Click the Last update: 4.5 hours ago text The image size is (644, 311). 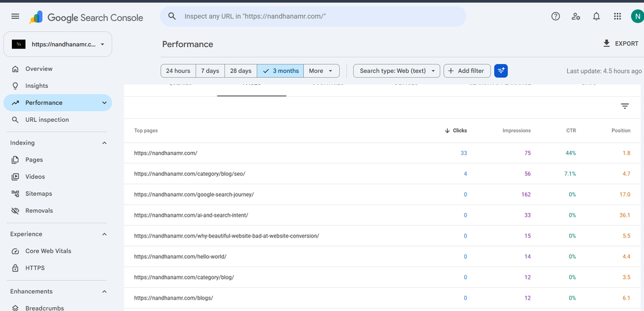coord(604,71)
